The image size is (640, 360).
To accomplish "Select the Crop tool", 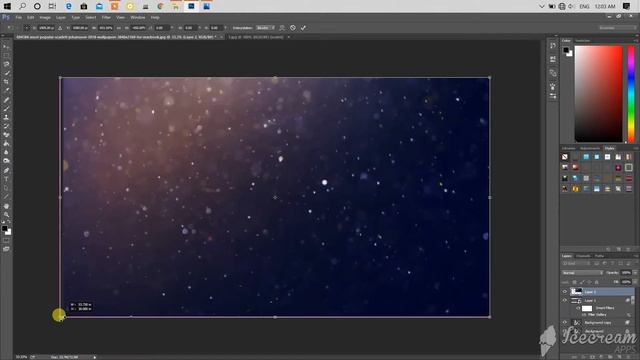I will click(6, 82).
